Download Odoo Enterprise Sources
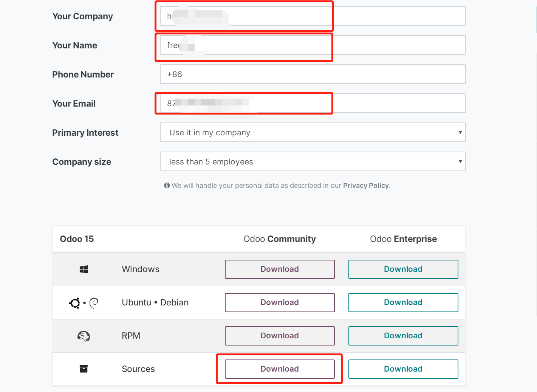This screenshot has height=392, width=537. click(403, 369)
